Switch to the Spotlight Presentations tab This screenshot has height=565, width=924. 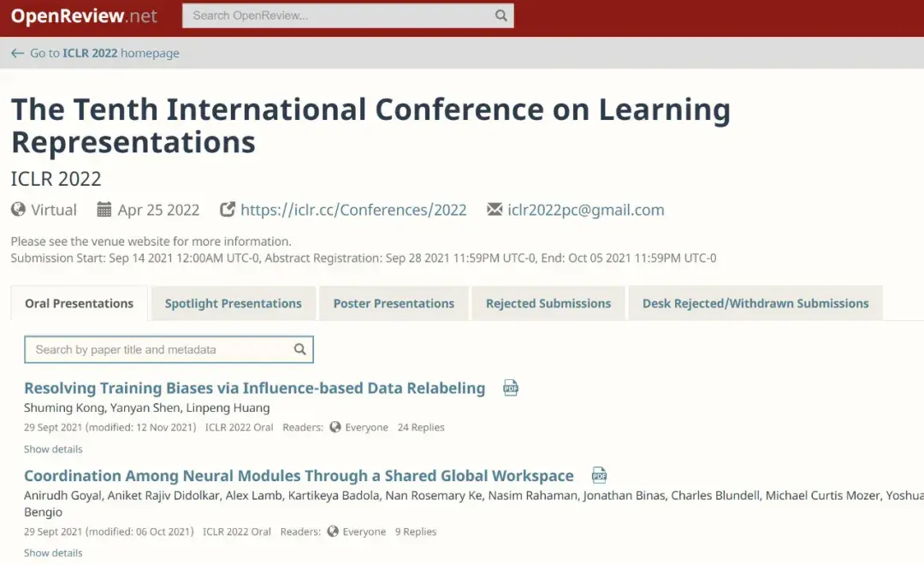pos(233,303)
